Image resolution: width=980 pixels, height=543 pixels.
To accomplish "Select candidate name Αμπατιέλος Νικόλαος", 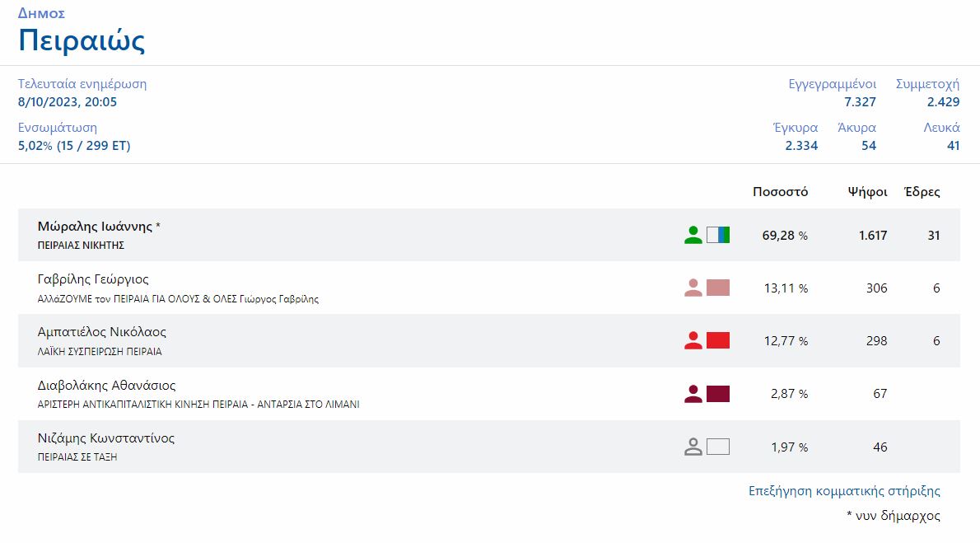I will [x=102, y=332].
